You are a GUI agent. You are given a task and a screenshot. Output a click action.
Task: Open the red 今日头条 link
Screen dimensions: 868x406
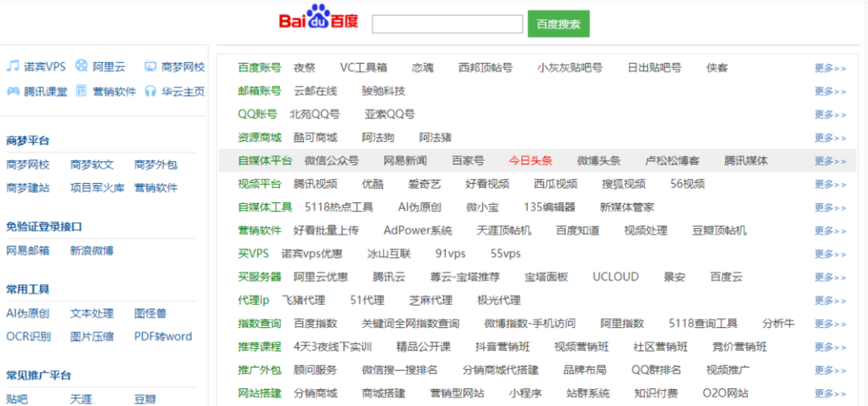point(530,160)
